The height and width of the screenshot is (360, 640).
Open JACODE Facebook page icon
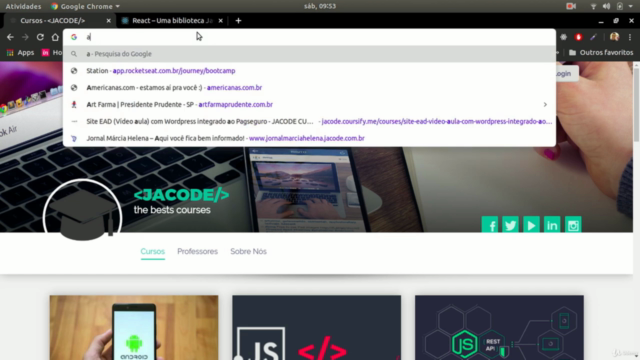[x=490, y=225]
